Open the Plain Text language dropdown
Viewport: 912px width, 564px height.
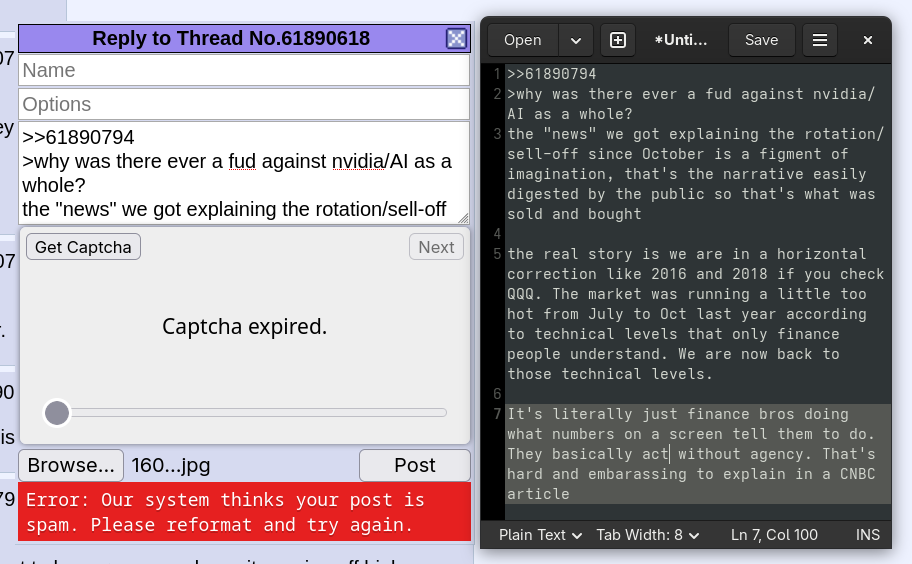pyautogui.click(x=540, y=535)
